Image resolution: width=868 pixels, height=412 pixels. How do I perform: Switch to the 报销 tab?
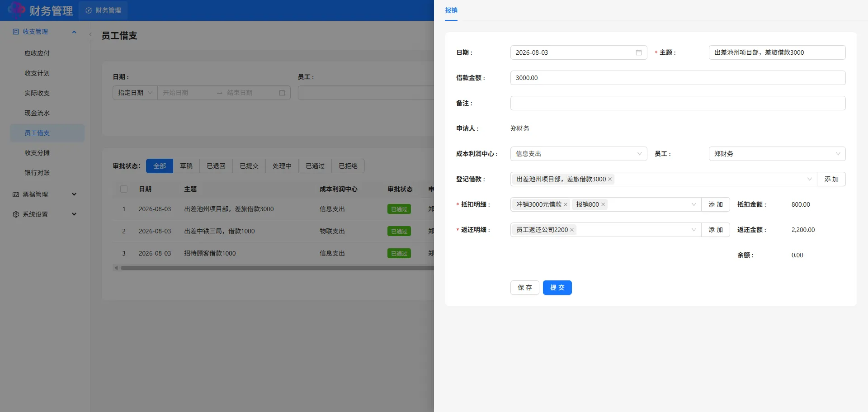point(451,10)
